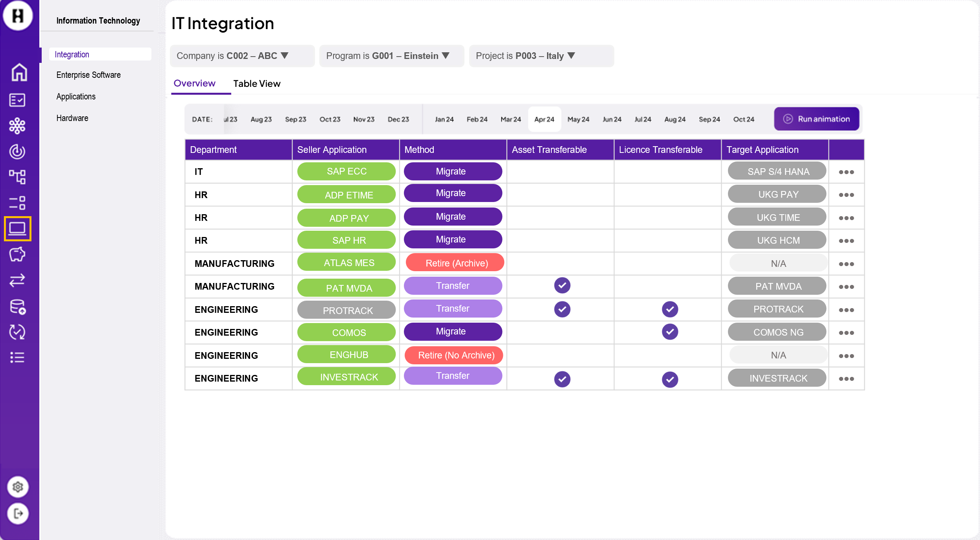Select Dec 23 on the date timeline
Screen dimensions: 980x540
[x=398, y=119]
